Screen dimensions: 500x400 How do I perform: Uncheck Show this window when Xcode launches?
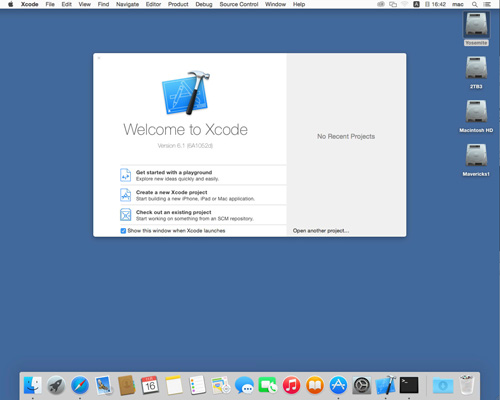click(x=123, y=231)
